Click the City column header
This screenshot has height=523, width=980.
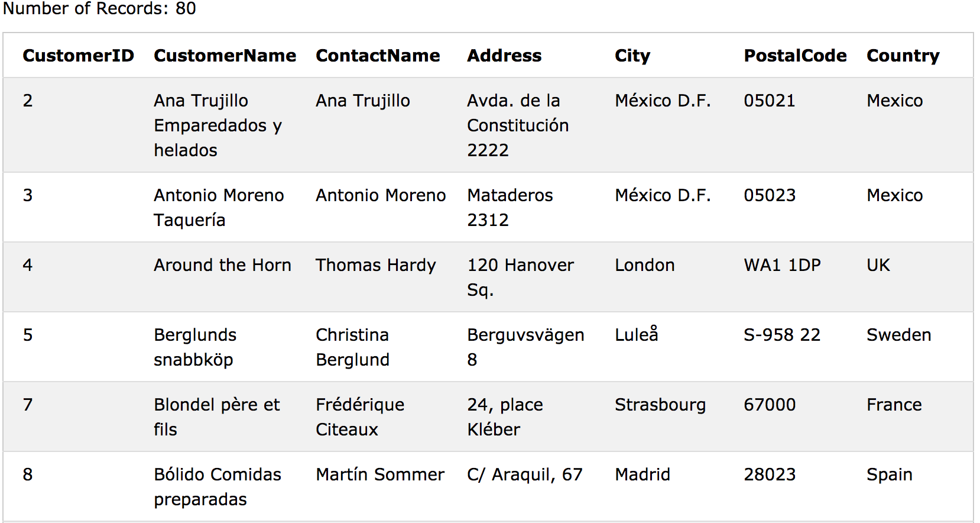[x=632, y=56]
